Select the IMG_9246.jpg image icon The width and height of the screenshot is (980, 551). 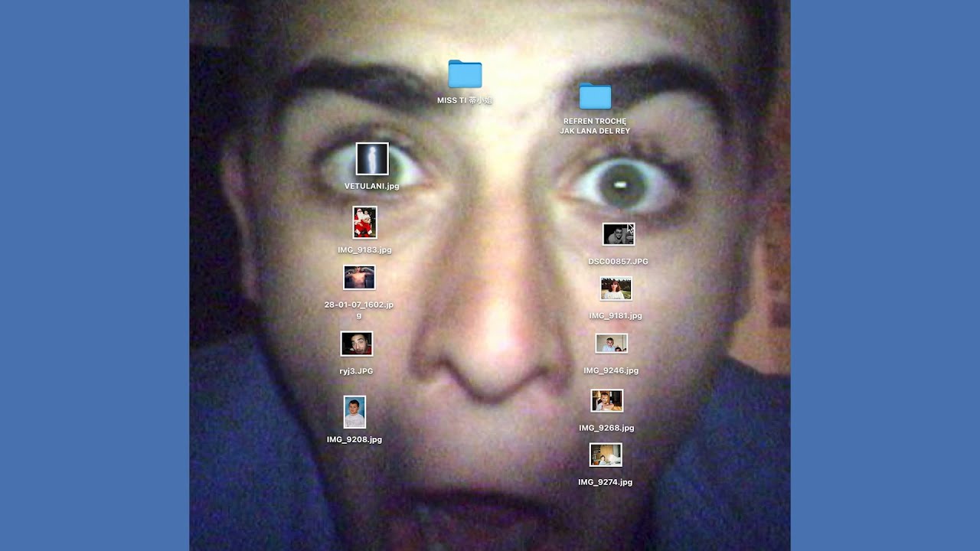coord(611,344)
